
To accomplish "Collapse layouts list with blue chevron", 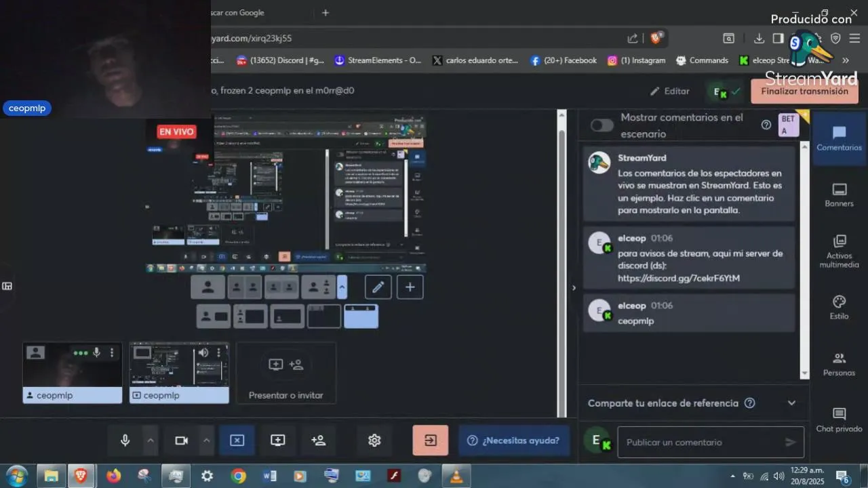I will click(342, 287).
